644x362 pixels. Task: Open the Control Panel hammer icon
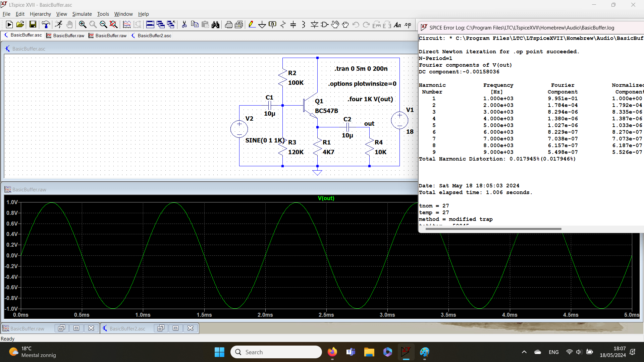click(46, 24)
